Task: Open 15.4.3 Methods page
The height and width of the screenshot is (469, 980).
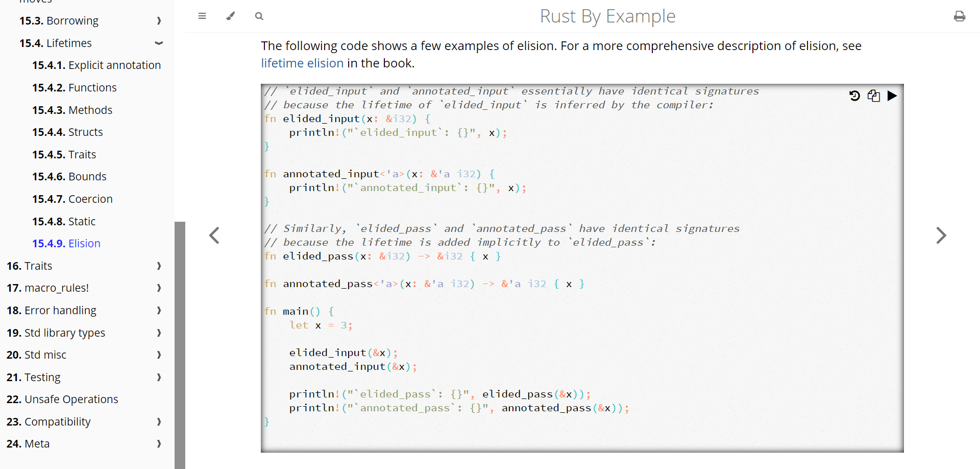Action: [72, 110]
